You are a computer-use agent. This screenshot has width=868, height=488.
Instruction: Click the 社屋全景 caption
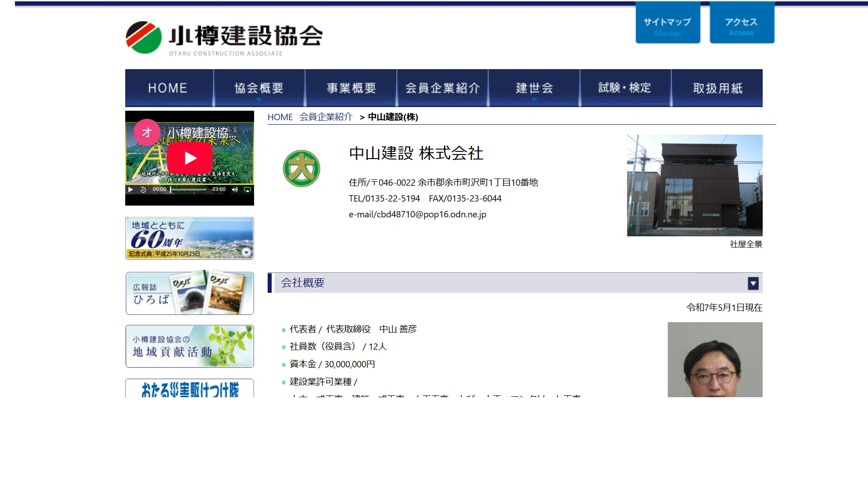[746, 244]
